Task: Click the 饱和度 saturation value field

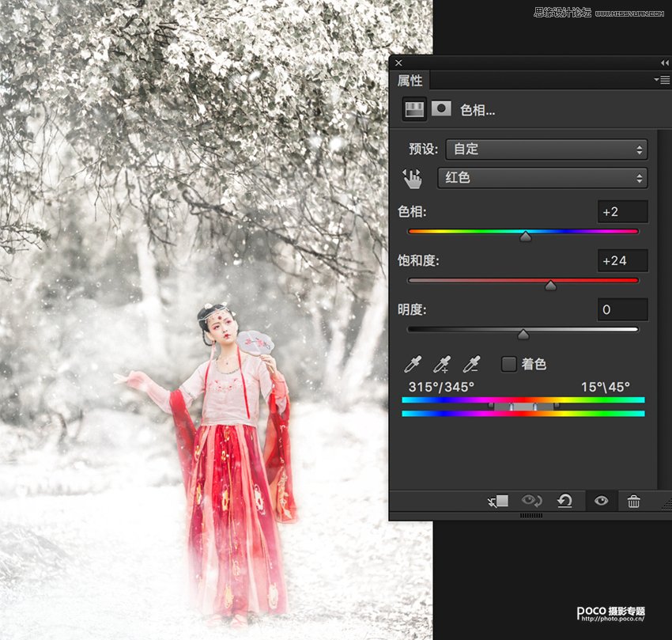Action: 622,260
